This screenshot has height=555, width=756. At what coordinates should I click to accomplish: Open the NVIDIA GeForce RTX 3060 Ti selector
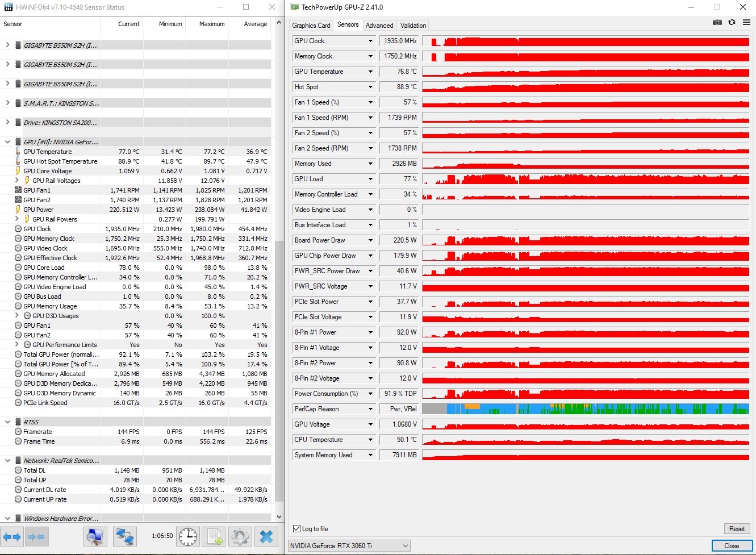pos(349,546)
